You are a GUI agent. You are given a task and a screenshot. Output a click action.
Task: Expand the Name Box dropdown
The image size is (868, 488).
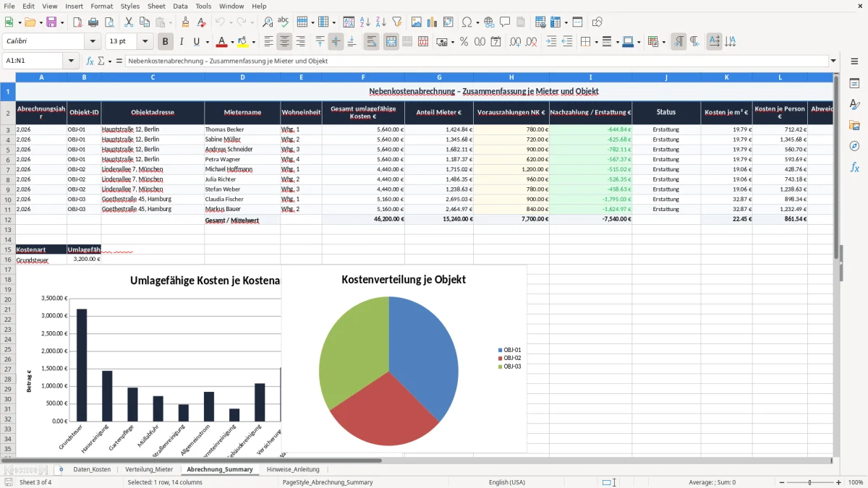click(71, 61)
